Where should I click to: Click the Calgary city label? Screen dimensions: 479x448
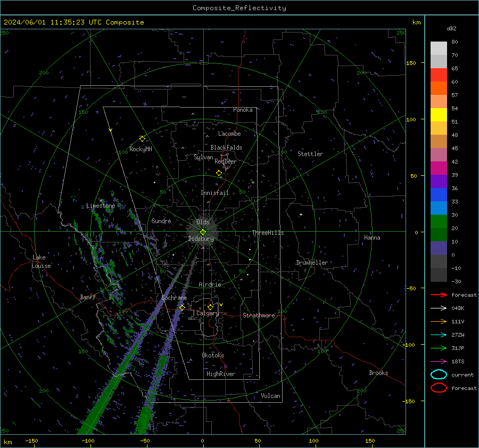coord(208,313)
